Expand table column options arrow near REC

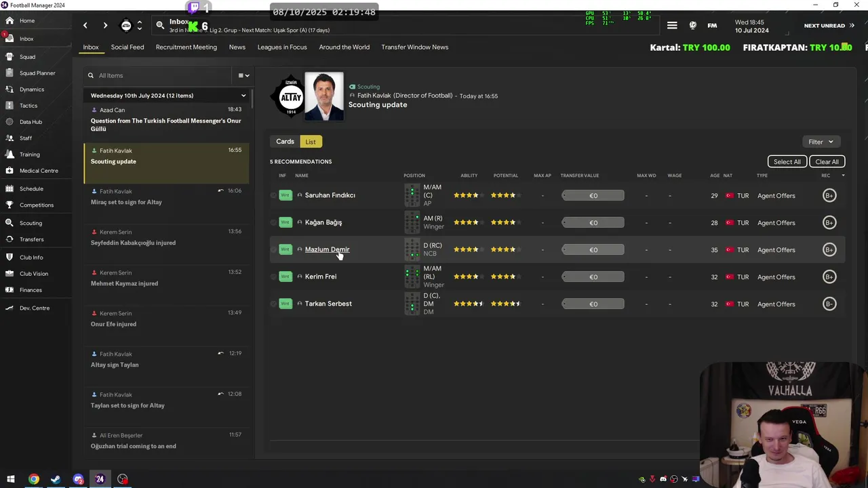[x=843, y=176]
